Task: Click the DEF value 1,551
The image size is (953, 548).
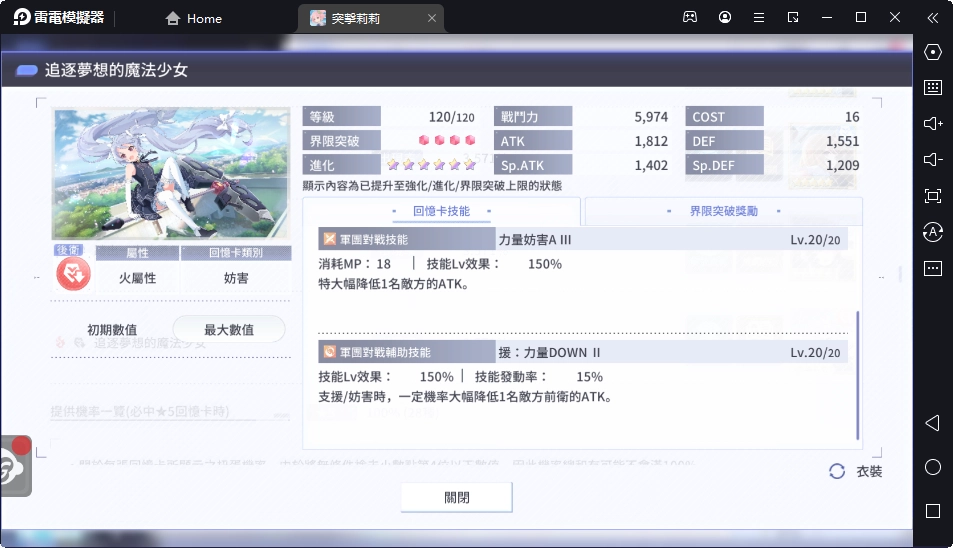Action: coord(842,141)
